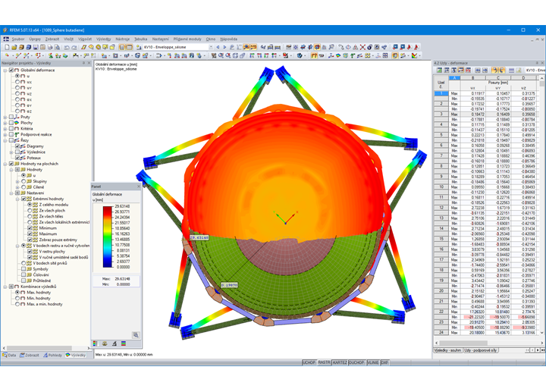Select the Min. hodnoty radio button
The image size is (546, 392).
coord(17,298)
